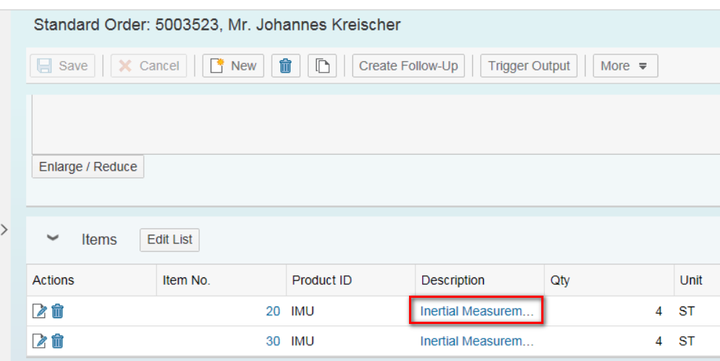Viewport: 720px width, 361px height.
Task: Open Inertial Measurem... link for item 20
Action: [x=477, y=311]
